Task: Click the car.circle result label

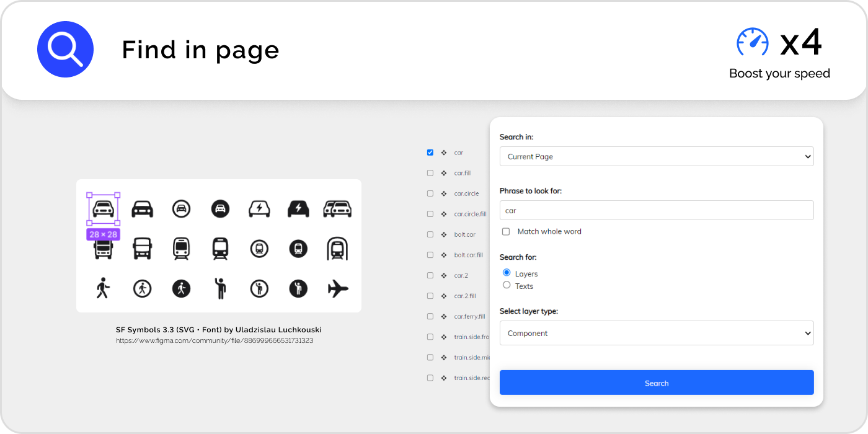Action: (x=466, y=193)
